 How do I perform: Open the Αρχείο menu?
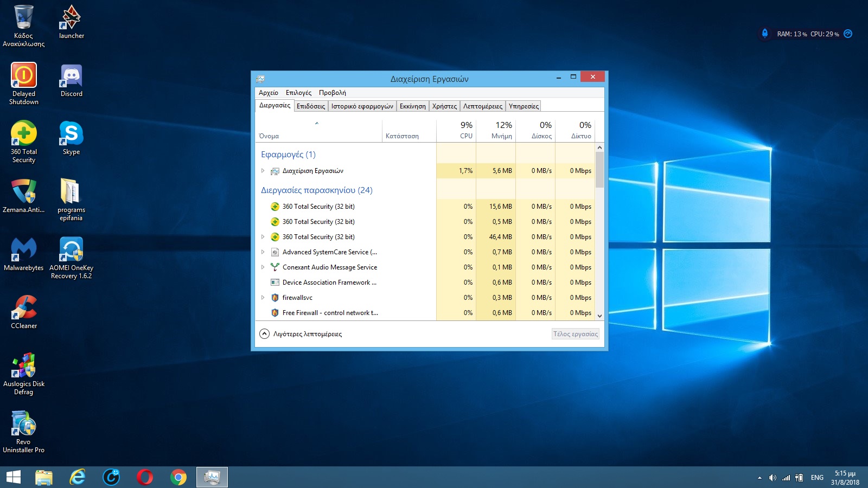[268, 93]
